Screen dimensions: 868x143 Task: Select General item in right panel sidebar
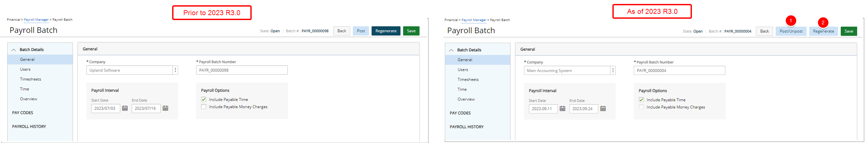(477, 60)
